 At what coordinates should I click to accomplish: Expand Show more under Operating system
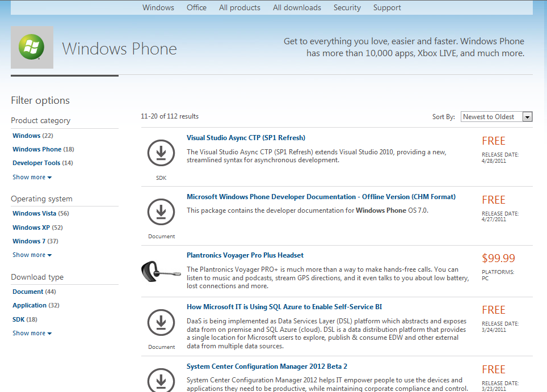point(32,255)
